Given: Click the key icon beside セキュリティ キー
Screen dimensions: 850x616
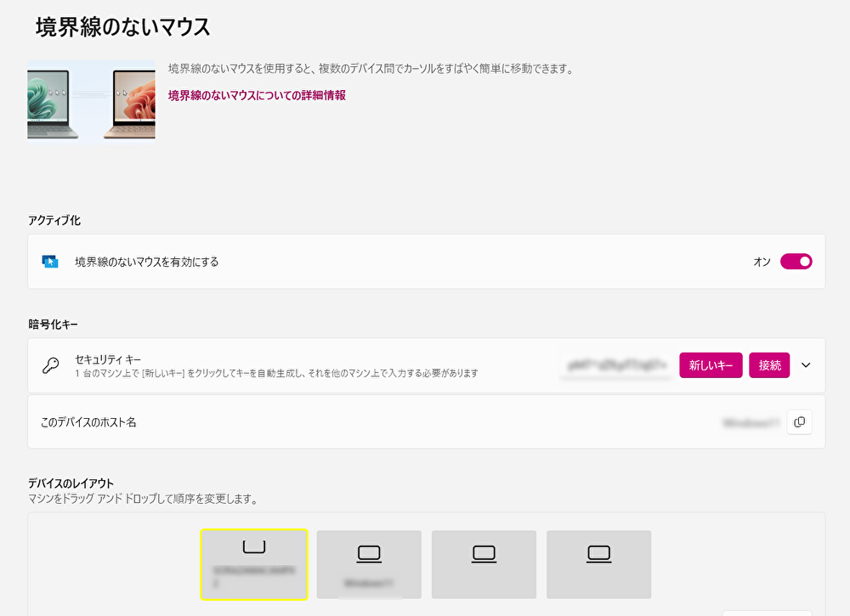Looking at the screenshot, I should [x=51, y=365].
